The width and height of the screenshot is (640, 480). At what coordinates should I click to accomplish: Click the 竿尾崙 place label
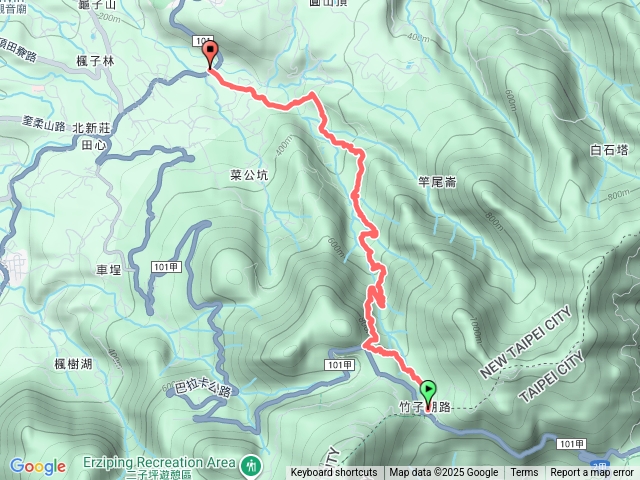click(x=437, y=182)
